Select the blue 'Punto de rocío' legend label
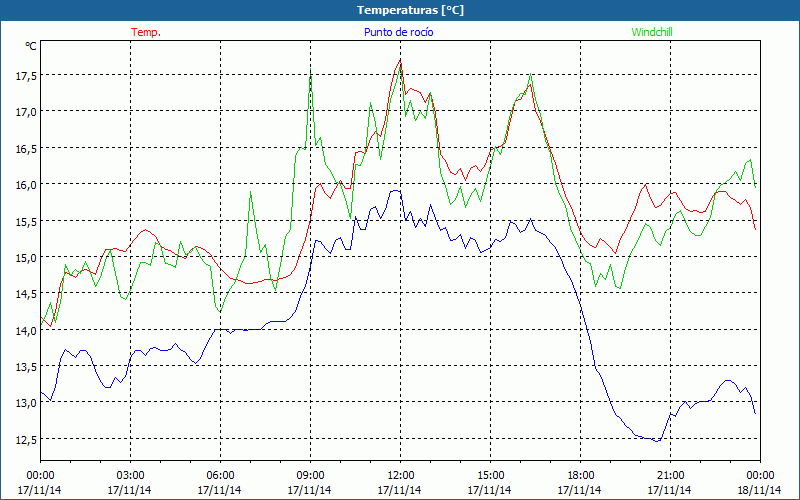 (x=398, y=32)
